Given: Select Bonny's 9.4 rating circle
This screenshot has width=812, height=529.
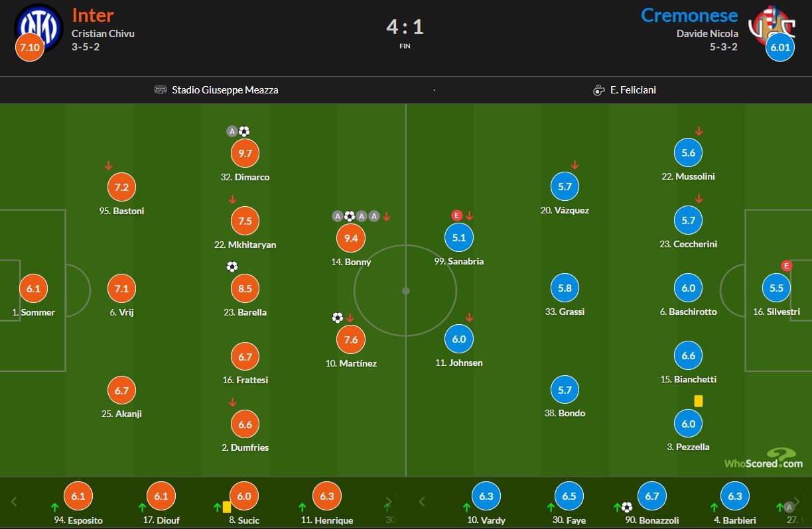Looking at the screenshot, I should click(x=351, y=238).
